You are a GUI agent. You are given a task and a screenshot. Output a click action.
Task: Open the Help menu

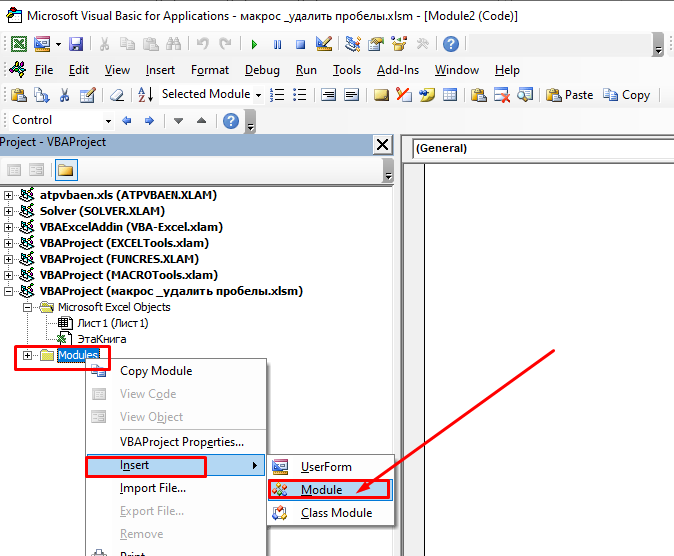click(x=507, y=70)
